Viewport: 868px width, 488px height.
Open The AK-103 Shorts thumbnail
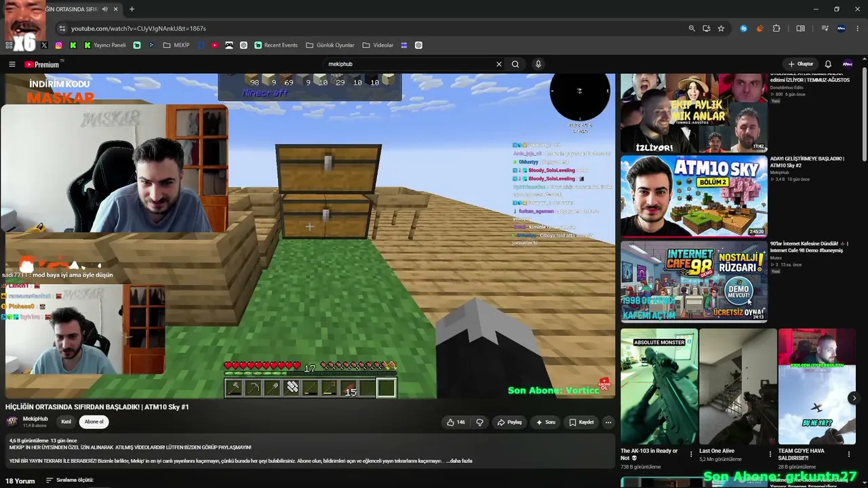pos(659,386)
